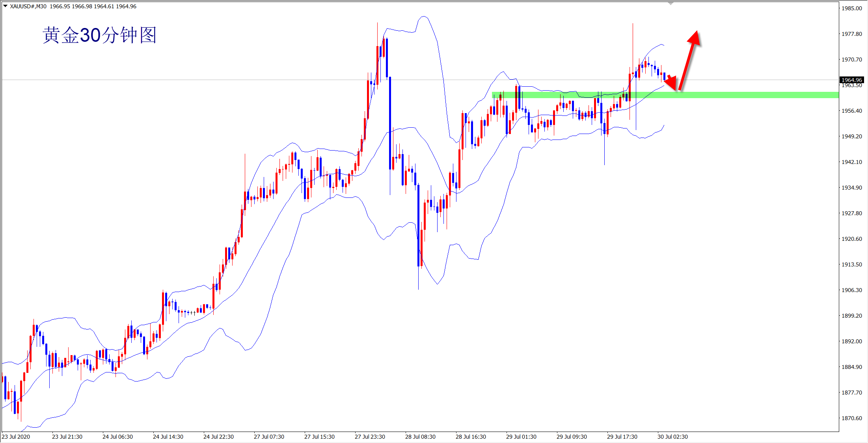
Task: Click the 1870.60 price scale label
Action: 852,418
